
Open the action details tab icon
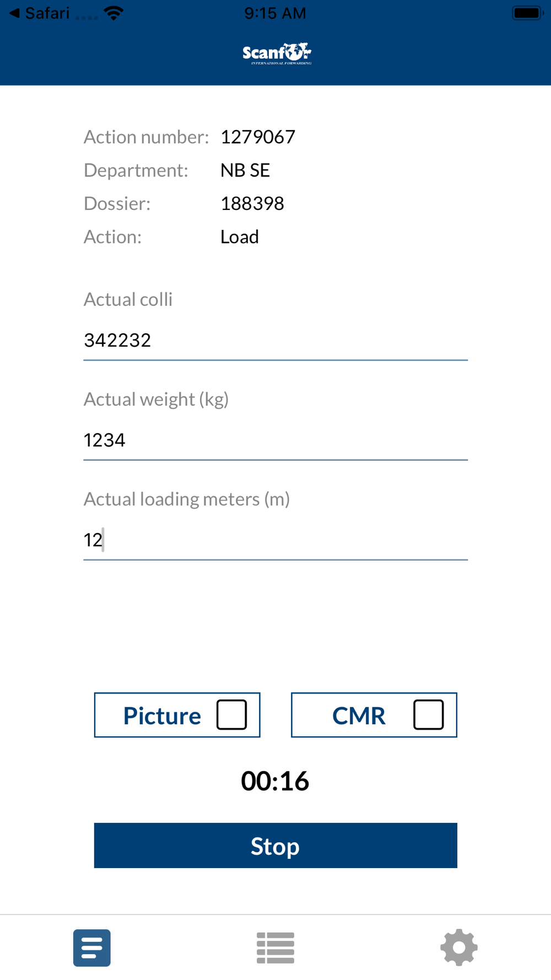point(91,947)
